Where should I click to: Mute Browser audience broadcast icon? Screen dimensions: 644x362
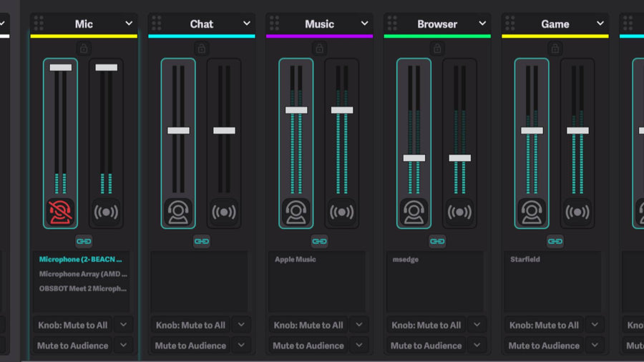point(459,212)
